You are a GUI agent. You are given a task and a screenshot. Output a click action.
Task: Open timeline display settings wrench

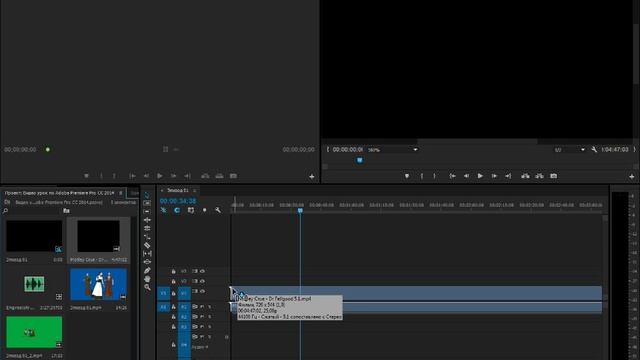[x=218, y=210]
